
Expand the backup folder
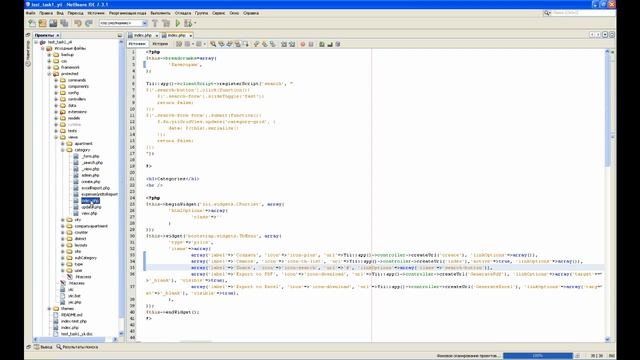coord(49,55)
